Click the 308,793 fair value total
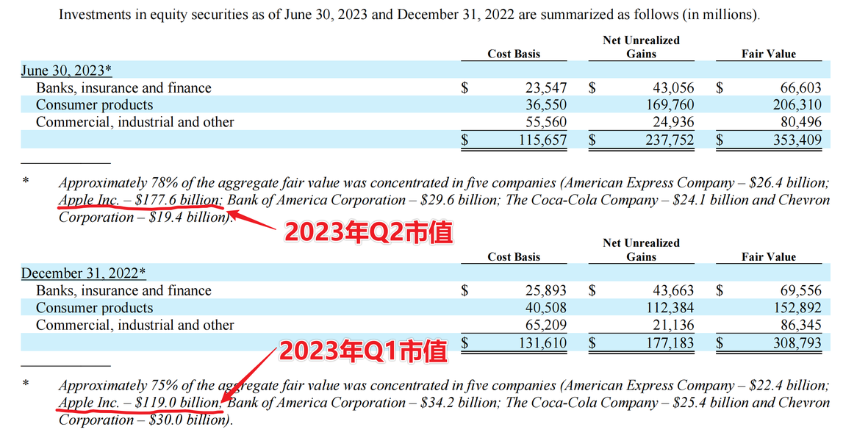Image resolution: width=868 pixels, height=438 pixels. pos(797,342)
